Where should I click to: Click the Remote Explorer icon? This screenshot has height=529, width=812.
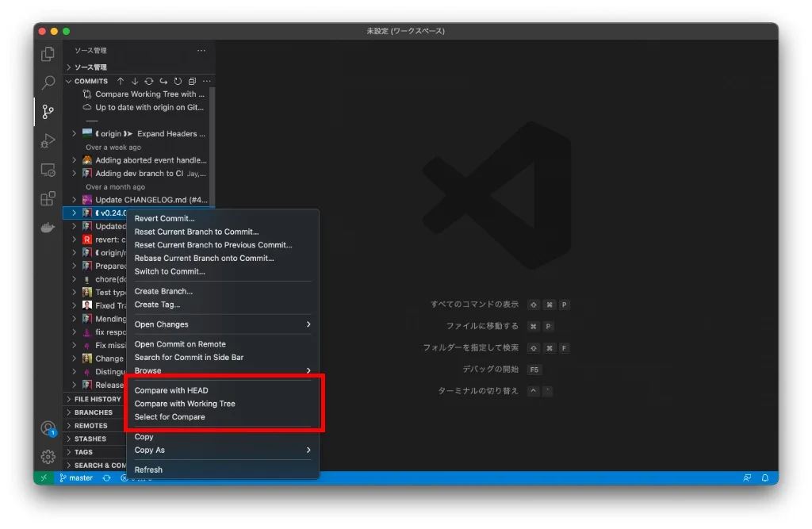tap(48, 170)
